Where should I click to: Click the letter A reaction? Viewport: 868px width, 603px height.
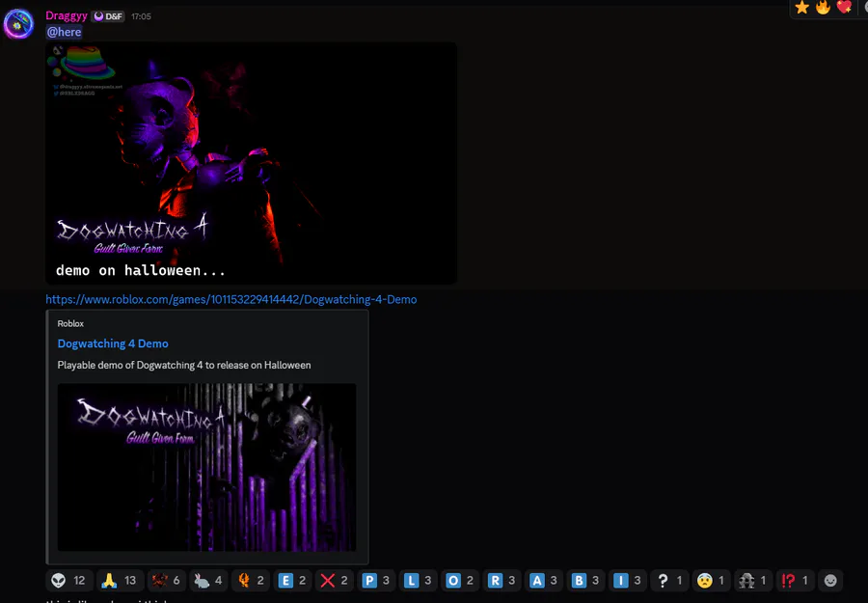point(544,580)
